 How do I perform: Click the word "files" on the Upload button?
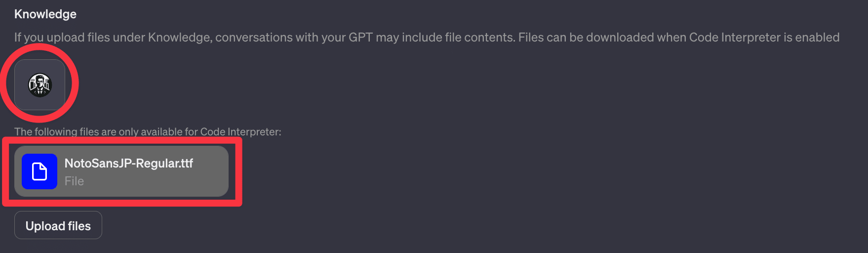click(79, 226)
